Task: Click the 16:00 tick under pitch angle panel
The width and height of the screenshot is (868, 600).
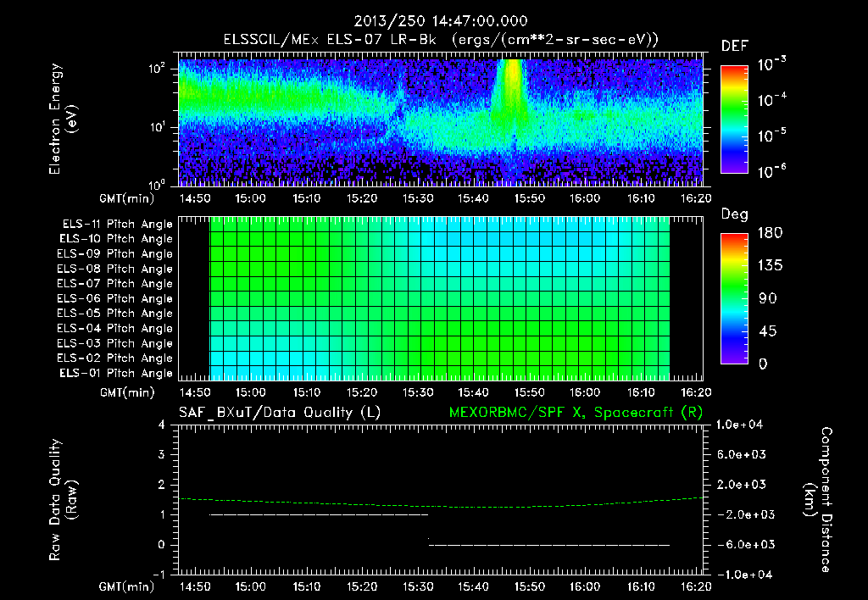Action: click(585, 392)
